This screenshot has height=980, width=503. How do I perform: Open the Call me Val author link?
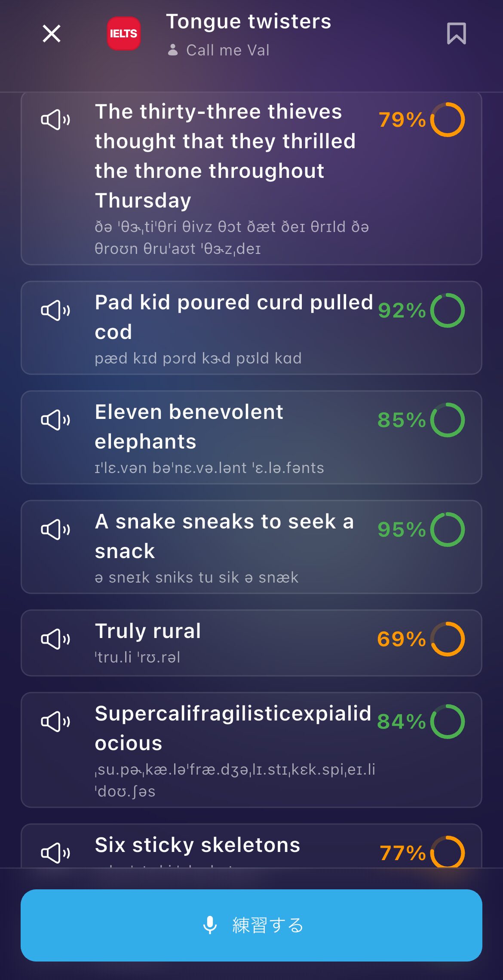click(x=219, y=50)
